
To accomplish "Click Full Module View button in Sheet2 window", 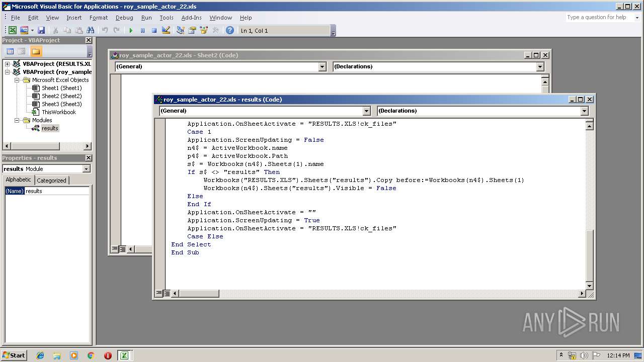I will click(x=122, y=249).
